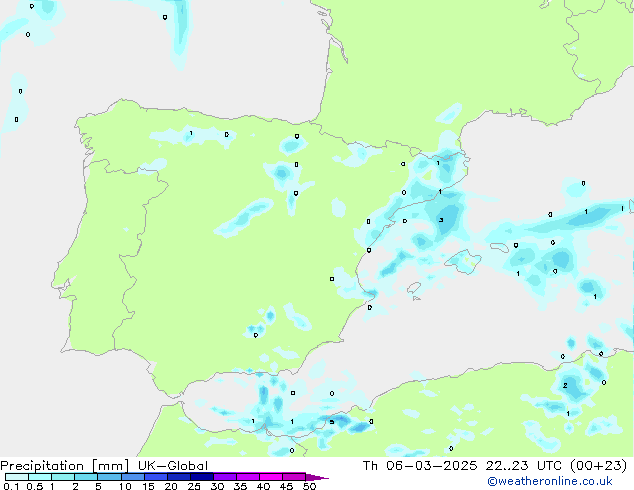Viewport: 634px width, 490px height.
Task: Click the '(00+23)' forecast offset text
Action: (598, 466)
